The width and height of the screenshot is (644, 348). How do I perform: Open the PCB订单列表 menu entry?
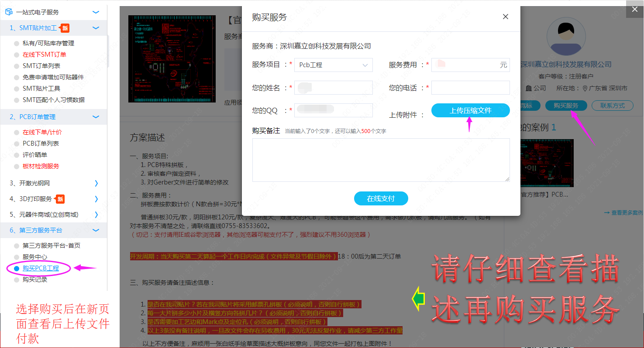pos(41,143)
